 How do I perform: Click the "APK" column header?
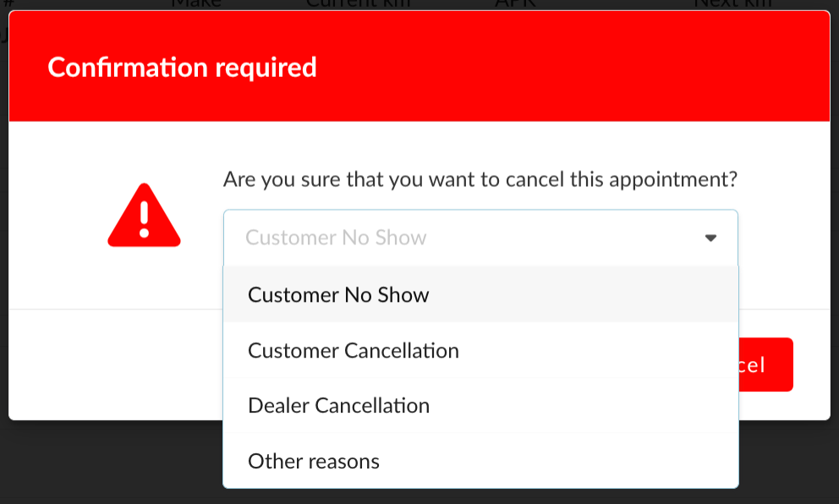(515, 4)
